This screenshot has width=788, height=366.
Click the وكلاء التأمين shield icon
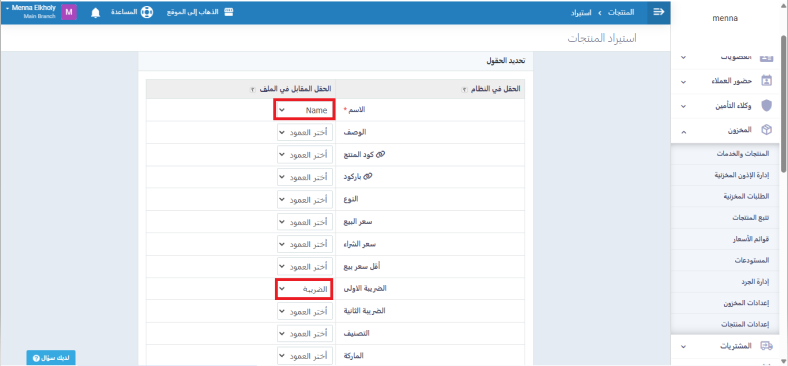(x=766, y=106)
